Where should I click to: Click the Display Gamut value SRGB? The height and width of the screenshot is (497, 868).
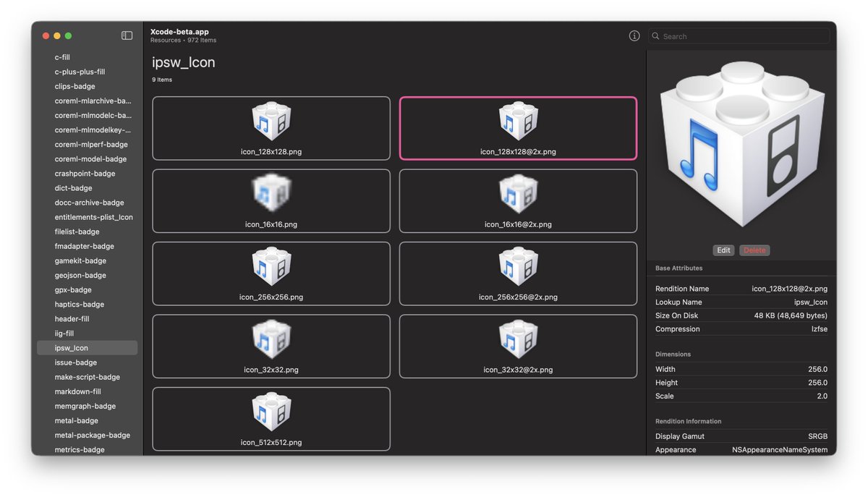click(x=817, y=436)
